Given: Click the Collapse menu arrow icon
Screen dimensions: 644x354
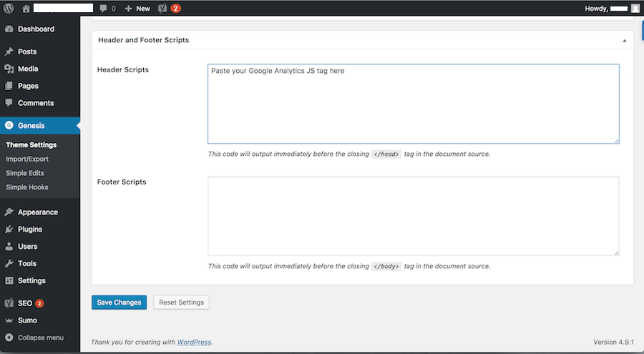Looking at the screenshot, I should click(x=9, y=338).
